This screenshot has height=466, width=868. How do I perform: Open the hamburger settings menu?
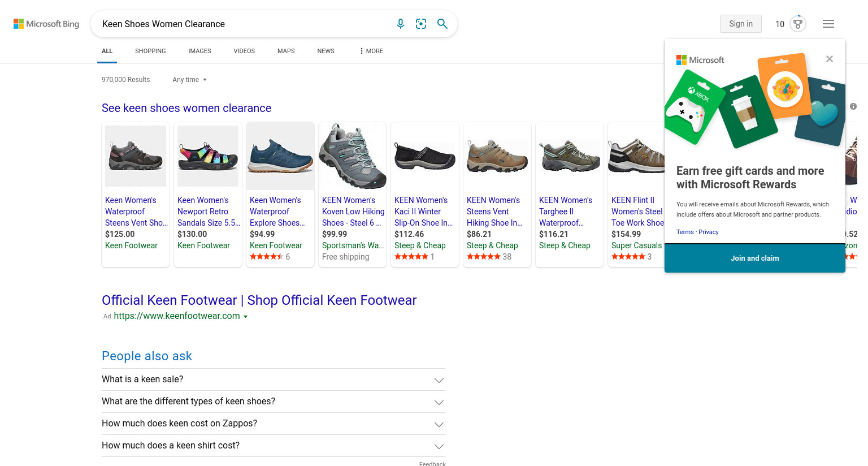(x=828, y=24)
